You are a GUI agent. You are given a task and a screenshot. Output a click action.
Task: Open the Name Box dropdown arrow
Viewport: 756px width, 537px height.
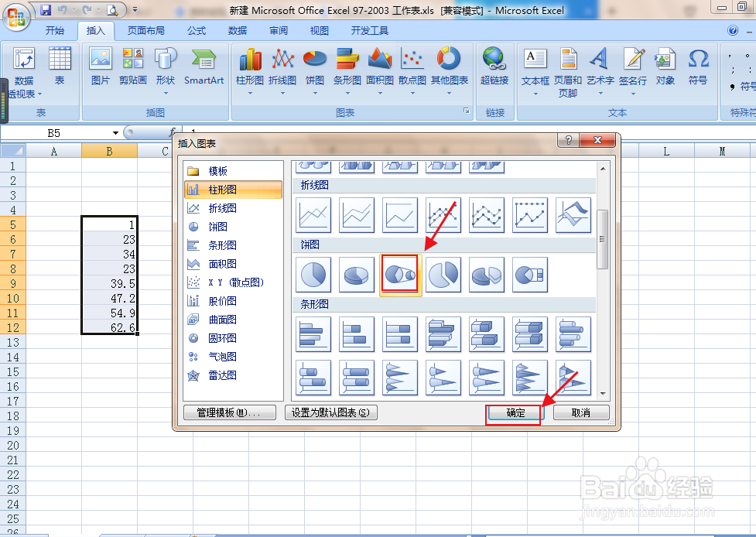(x=116, y=133)
